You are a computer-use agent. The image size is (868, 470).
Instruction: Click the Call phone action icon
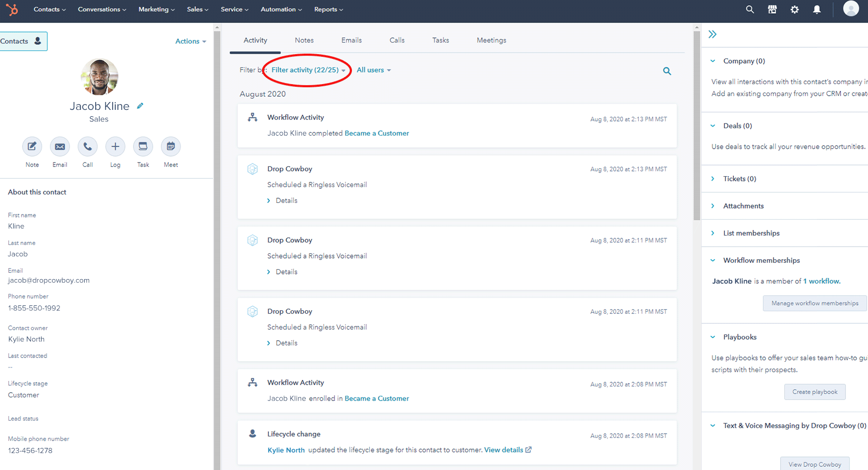tap(87, 147)
